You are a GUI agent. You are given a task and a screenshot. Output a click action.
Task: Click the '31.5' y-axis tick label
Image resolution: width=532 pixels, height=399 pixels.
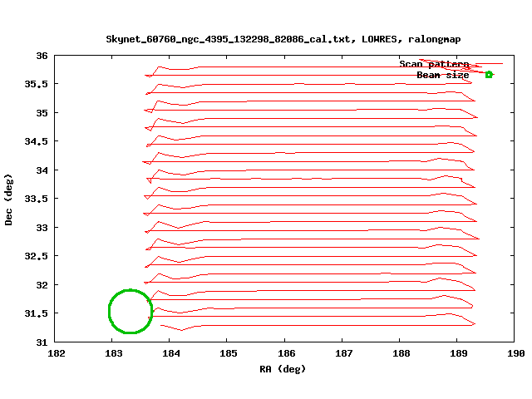click(36, 313)
